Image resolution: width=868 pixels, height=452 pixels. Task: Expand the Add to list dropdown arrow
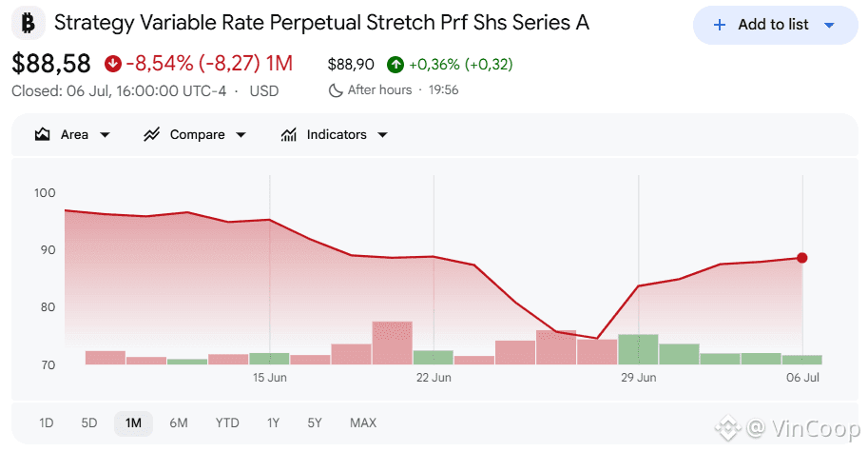pos(829,25)
